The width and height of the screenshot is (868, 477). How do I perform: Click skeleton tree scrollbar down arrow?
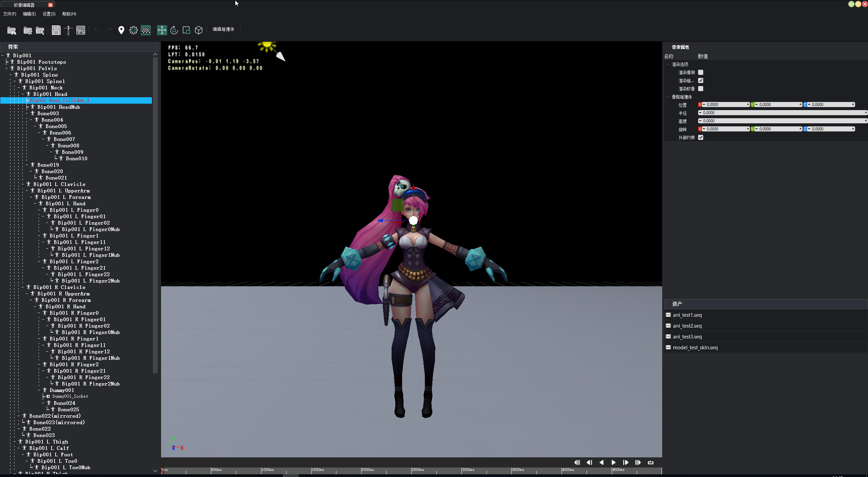tap(155, 471)
